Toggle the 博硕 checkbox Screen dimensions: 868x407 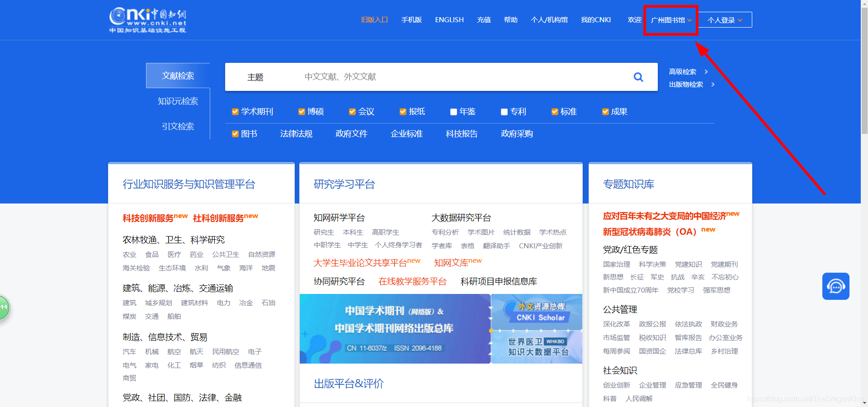point(302,112)
